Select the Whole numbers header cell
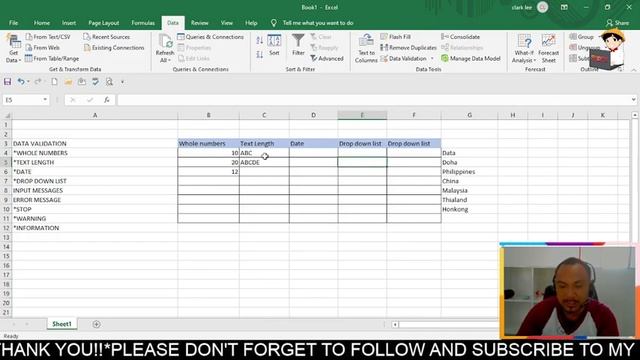The height and width of the screenshot is (360, 640). [x=209, y=144]
